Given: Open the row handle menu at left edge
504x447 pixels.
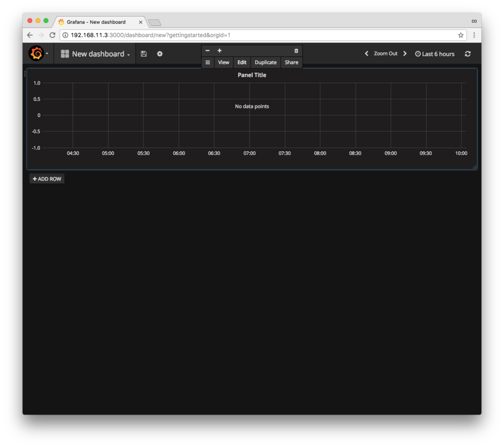Looking at the screenshot, I should (x=25, y=74).
